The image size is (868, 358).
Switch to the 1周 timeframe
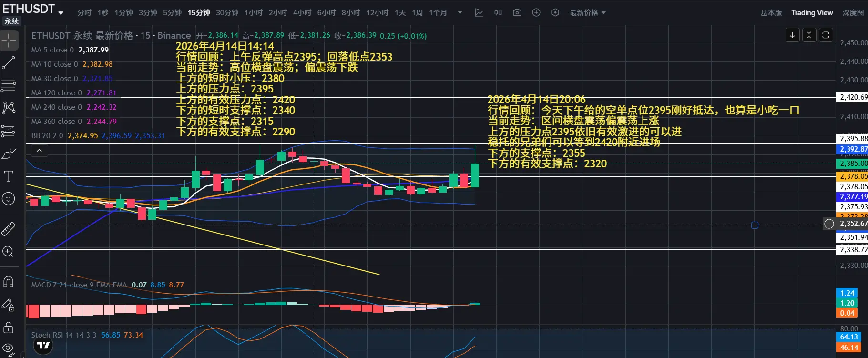point(418,13)
